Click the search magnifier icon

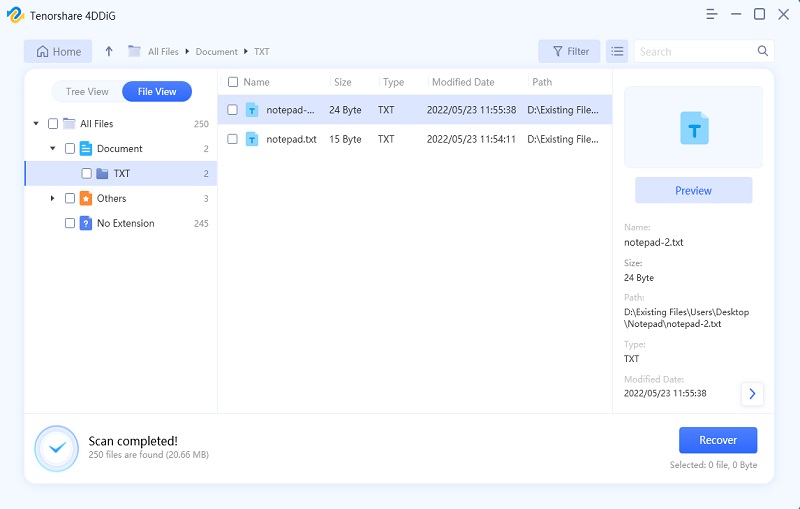point(763,51)
